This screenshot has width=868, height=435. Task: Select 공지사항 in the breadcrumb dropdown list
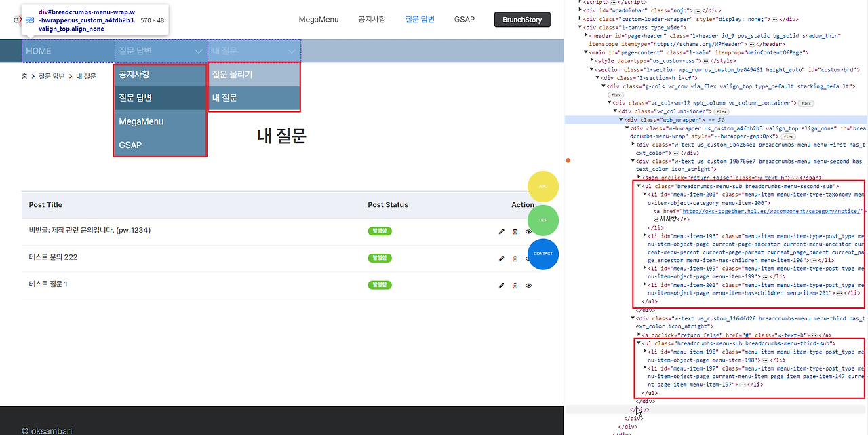tap(160, 75)
